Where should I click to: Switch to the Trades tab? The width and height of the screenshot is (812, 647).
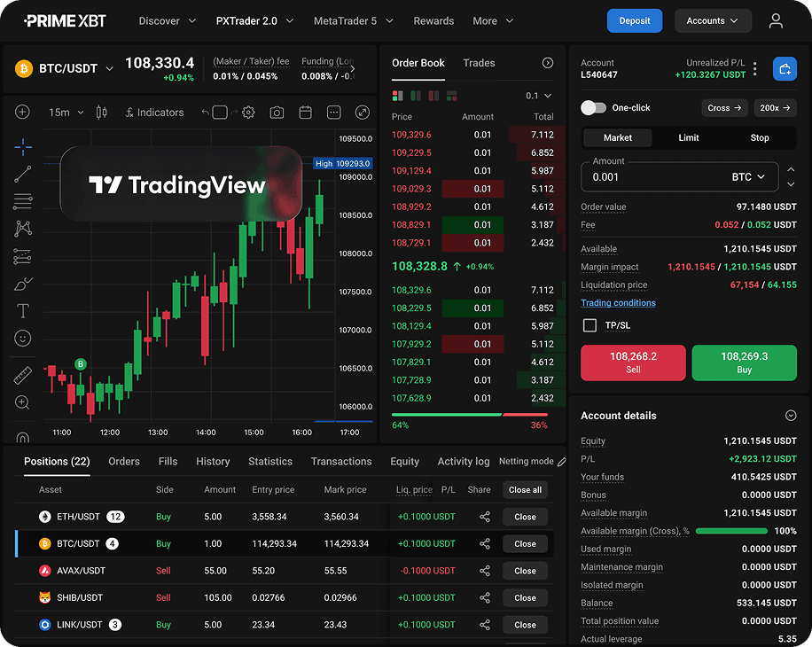tap(479, 63)
